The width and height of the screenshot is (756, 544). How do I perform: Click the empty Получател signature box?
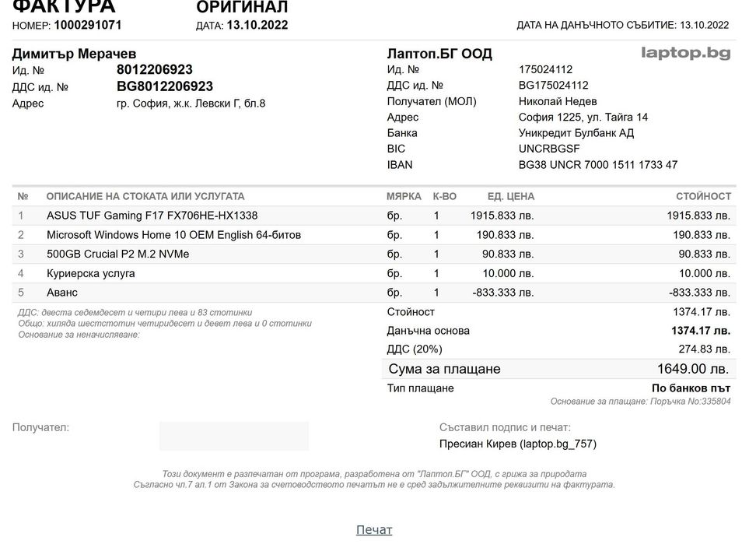(x=234, y=436)
